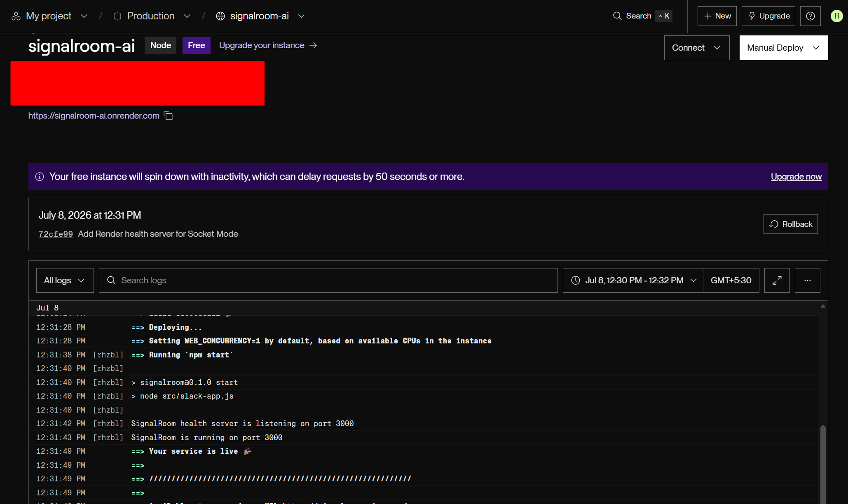Follow the Upgrade your instance link
848x504 pixels.
(x=268, y=45)
